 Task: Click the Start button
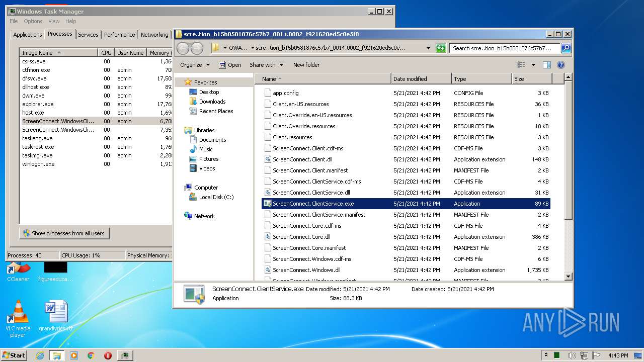tap(14, 355)
